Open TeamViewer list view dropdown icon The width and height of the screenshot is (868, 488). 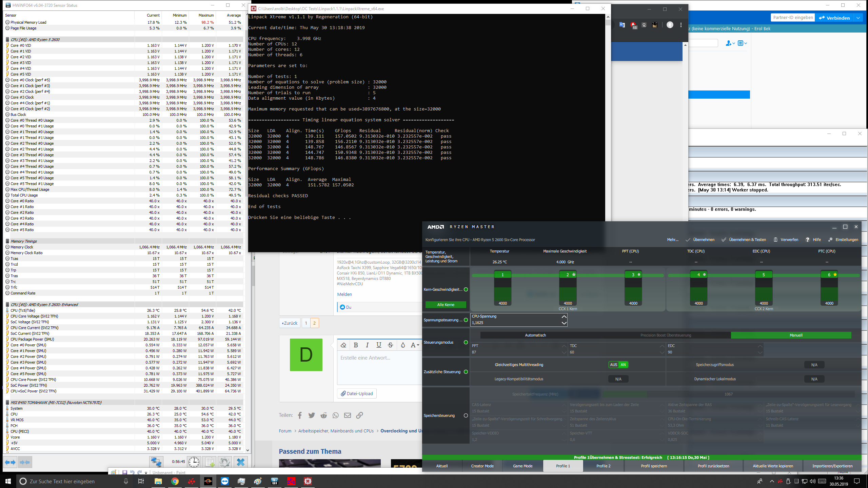coord(742,43)
